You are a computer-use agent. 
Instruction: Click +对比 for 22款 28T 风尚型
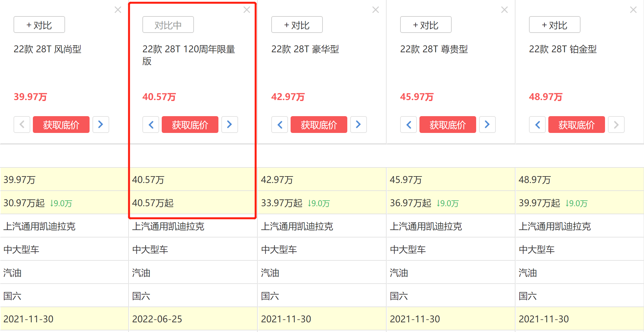pyautogui.click(x=39, y=24)
